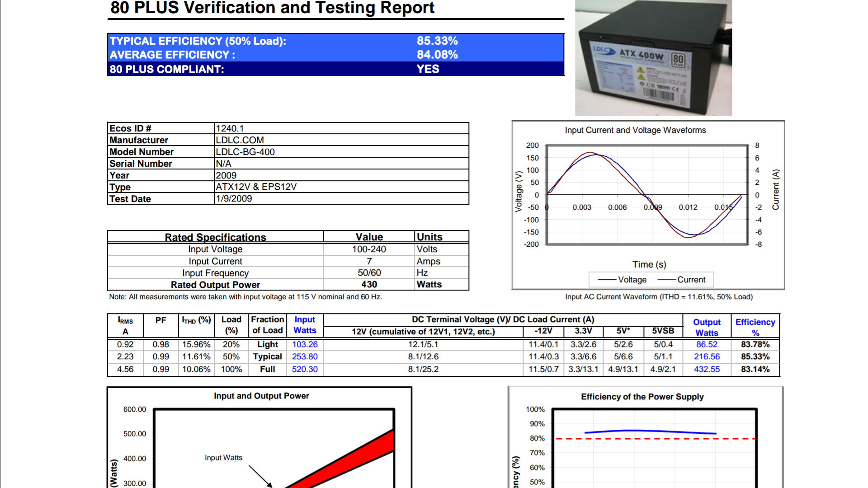Click the 80 PLUS report title
868x488 pixels.
[x=272, y=8]
